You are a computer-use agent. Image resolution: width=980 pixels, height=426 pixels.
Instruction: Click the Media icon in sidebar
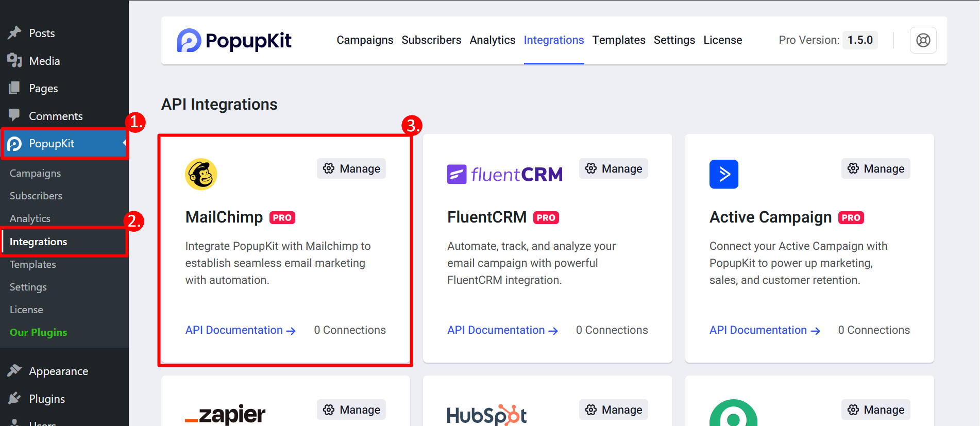pyautogui.click(x=14, y=61)
